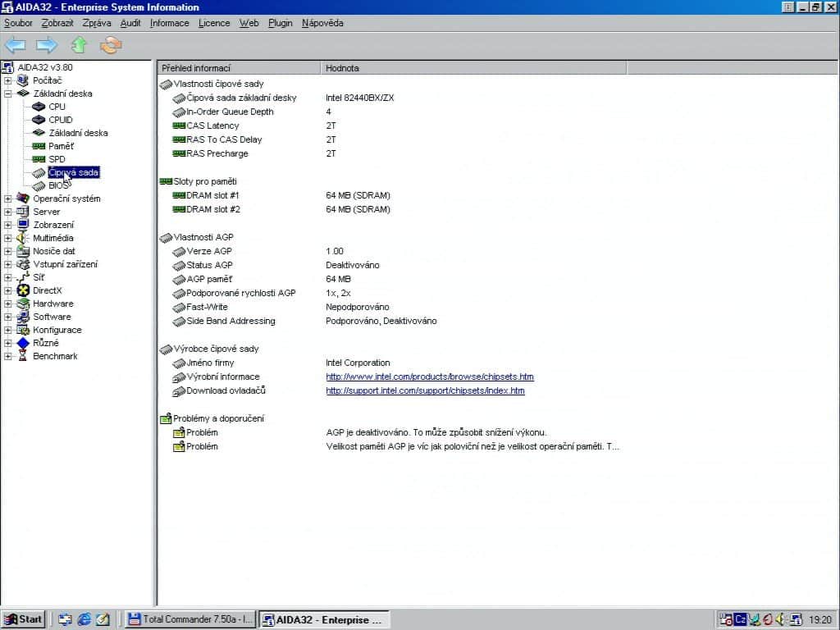Open the Web menu
The height and width of the screenshot is (630, 840).
[x=249, y=23]
